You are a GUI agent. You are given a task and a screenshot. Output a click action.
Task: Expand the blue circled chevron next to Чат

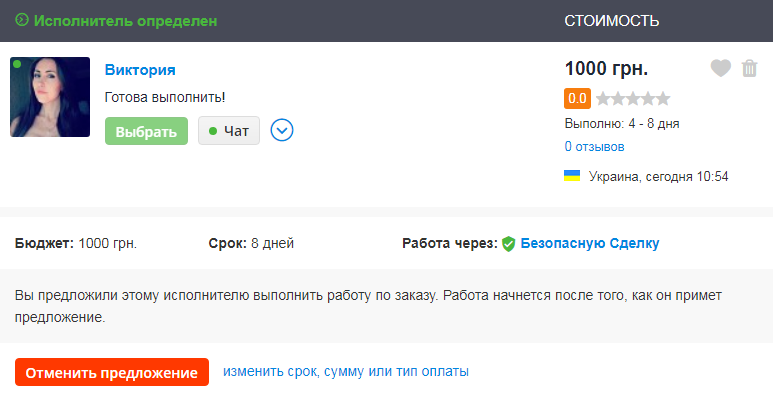(x=282, y=131)
